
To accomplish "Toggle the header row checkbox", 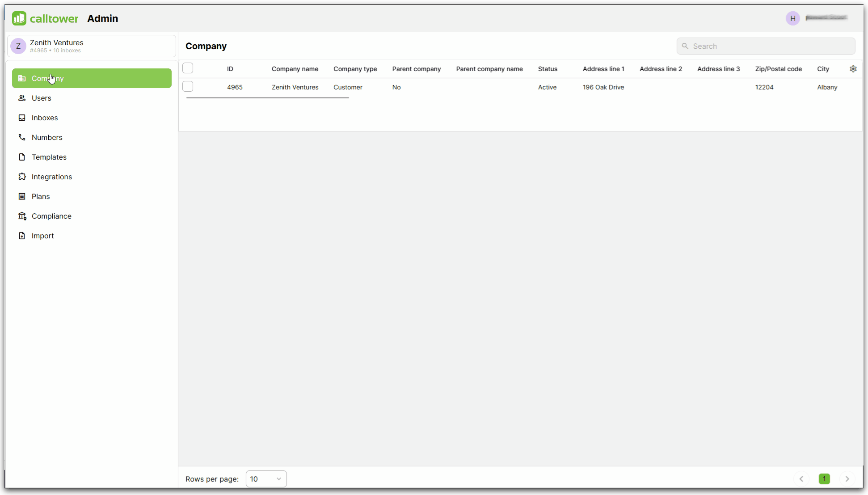I will coord(188,68).
